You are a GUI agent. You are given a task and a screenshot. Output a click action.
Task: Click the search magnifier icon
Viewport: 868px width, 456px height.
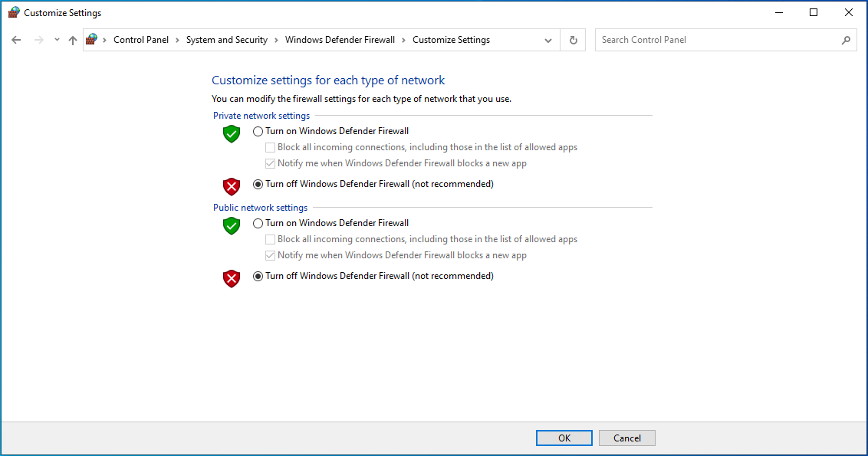tap(846, 40)
